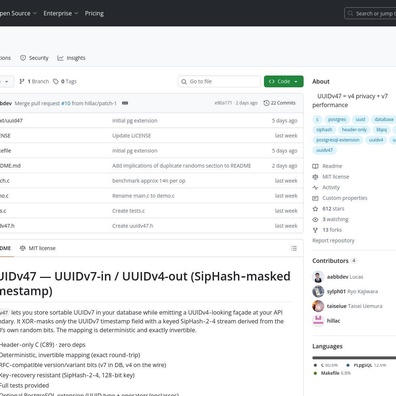
Task: Click the Insights graph icon
Action: pos(60,58)
